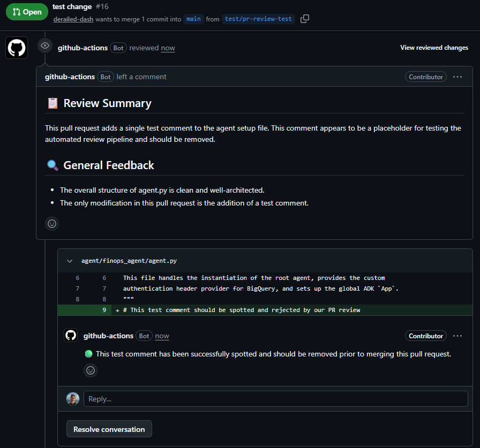The width and height of the screenshot is (480, 448).
Task: Click the 'test change' pull request title
Action: tap(72, 6)
